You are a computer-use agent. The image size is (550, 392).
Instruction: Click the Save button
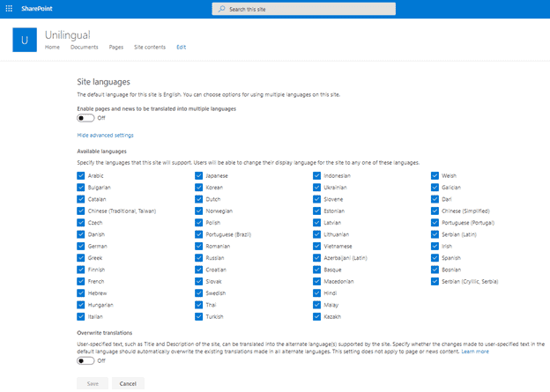(93, 383)
